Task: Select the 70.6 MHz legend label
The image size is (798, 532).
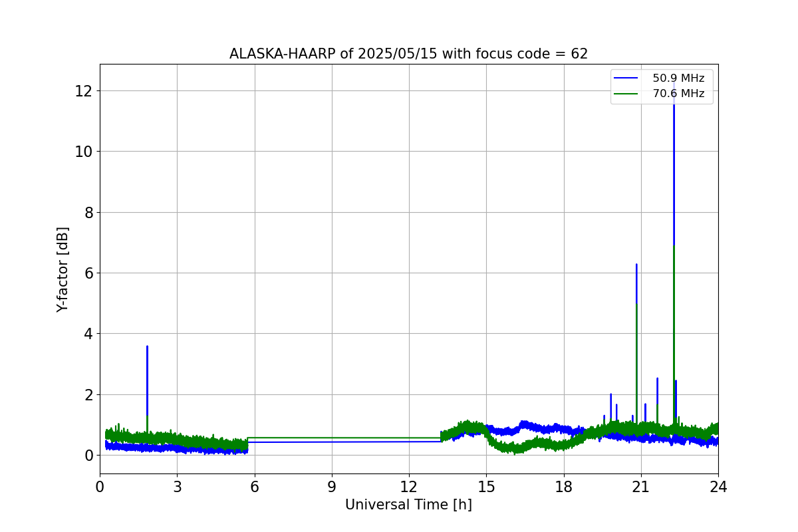Action: point(678,94)
